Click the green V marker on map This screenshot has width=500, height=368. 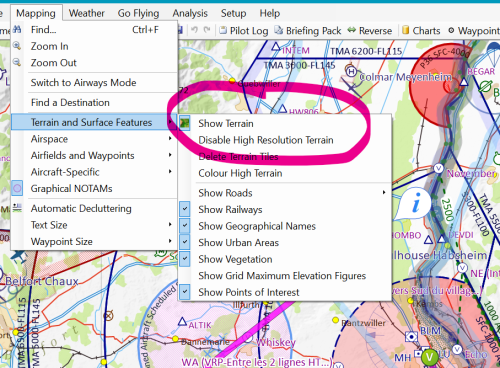coord(429,357)
